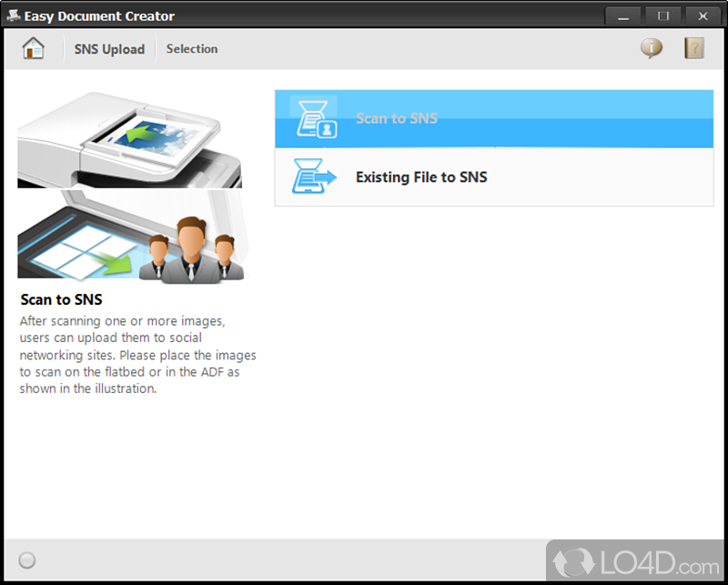
Task: Click the ADF scanner illustration
Action: [129, 140]
